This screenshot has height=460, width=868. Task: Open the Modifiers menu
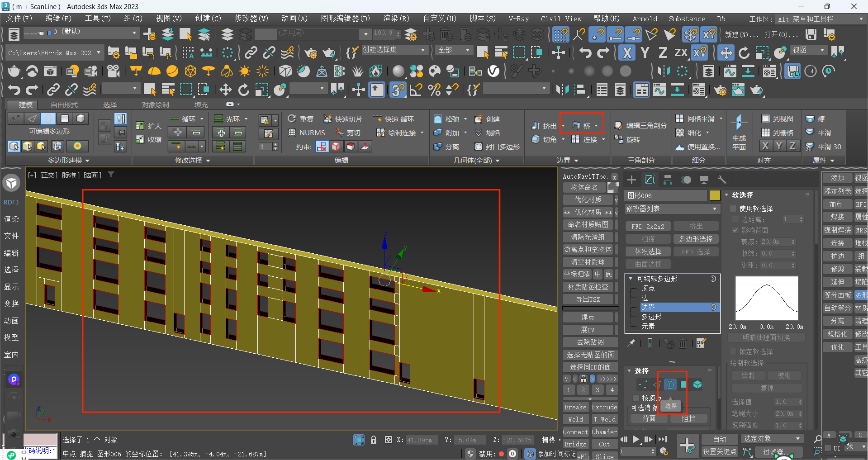[x=251, y=19]
